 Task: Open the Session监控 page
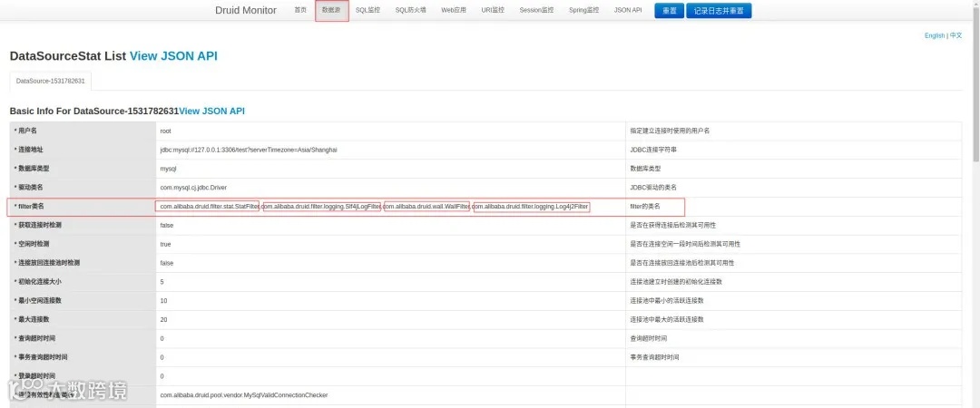point(536,11)
